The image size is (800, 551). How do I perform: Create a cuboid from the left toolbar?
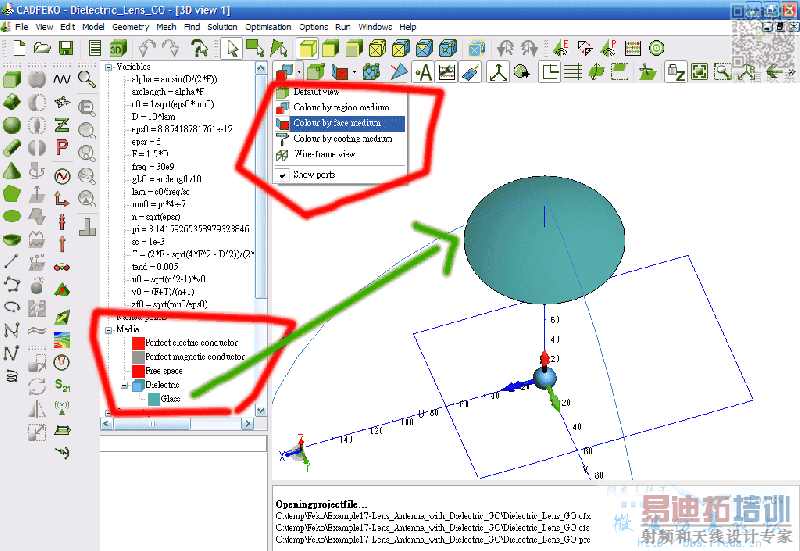(12, 79)
